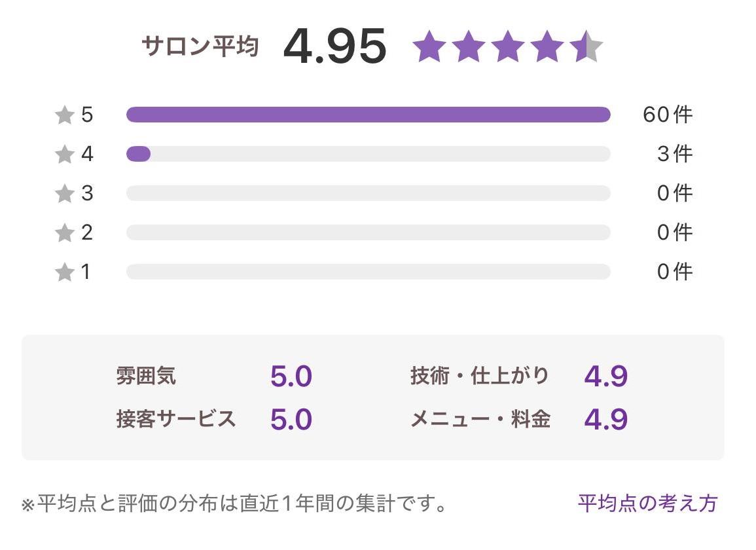Screen dimensions: 756x550
Task: Click the 雰囲気 score of 5.0
Action: point(291,377)
